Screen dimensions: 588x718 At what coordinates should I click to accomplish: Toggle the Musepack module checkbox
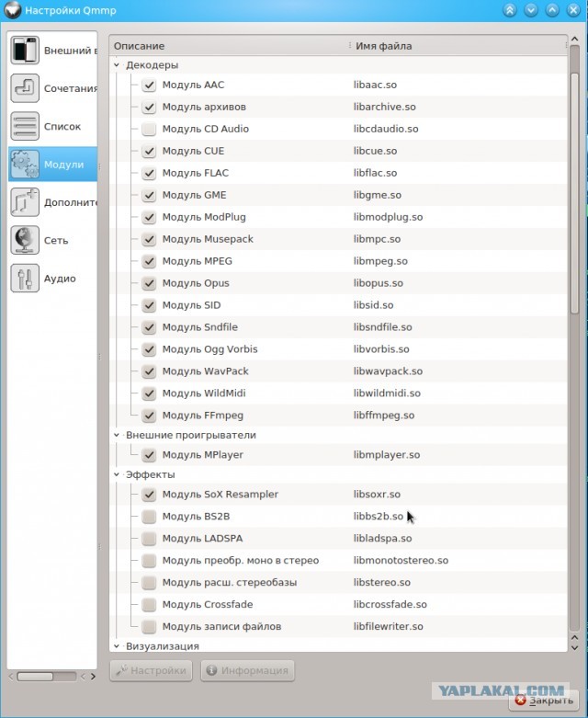click(x=149, y=239)
